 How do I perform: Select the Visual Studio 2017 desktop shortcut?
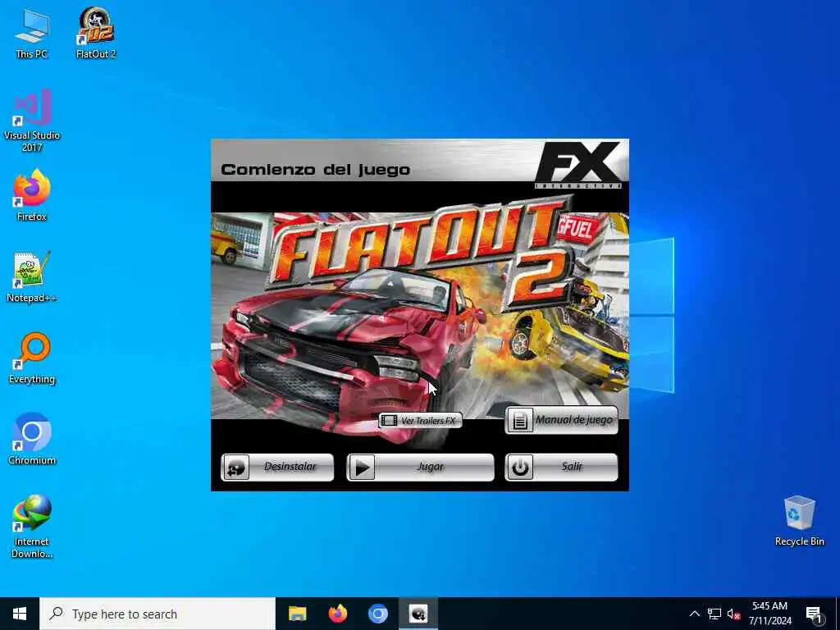click(x=32, y=121)
